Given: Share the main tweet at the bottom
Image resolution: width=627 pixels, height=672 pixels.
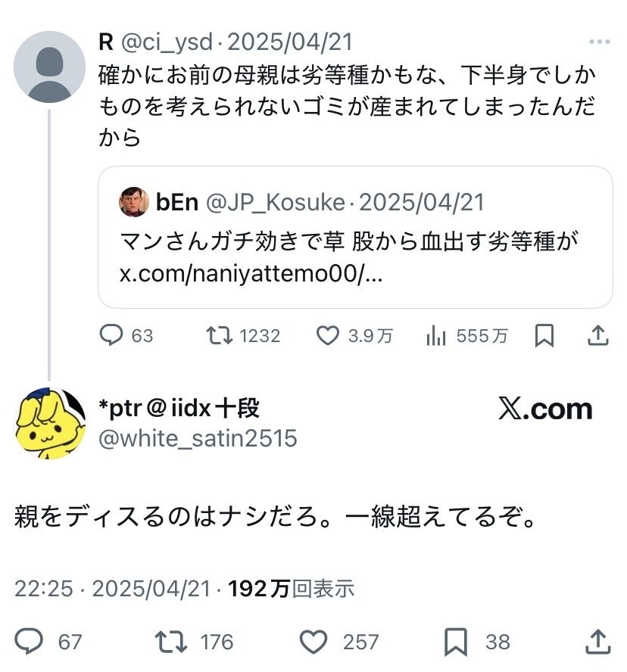Looking at the screenshot, I should pyautogui.click(x=597, y=642).
